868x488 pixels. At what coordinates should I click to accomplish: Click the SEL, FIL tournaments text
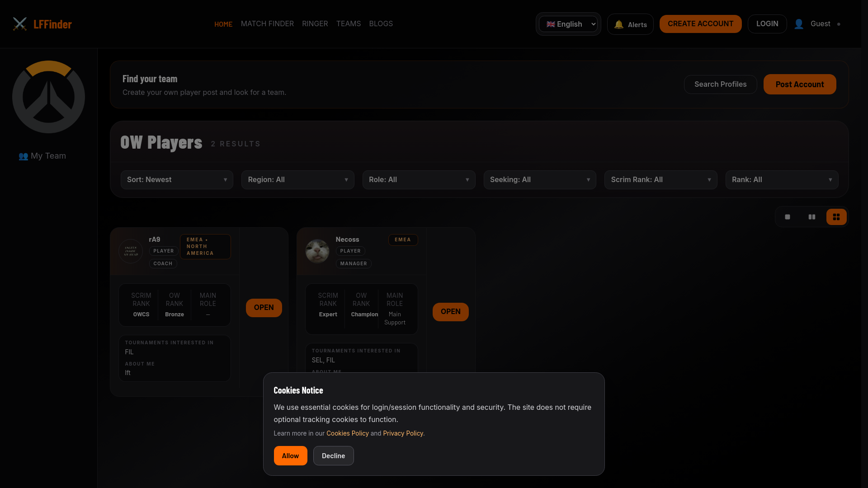coord(323,361)
